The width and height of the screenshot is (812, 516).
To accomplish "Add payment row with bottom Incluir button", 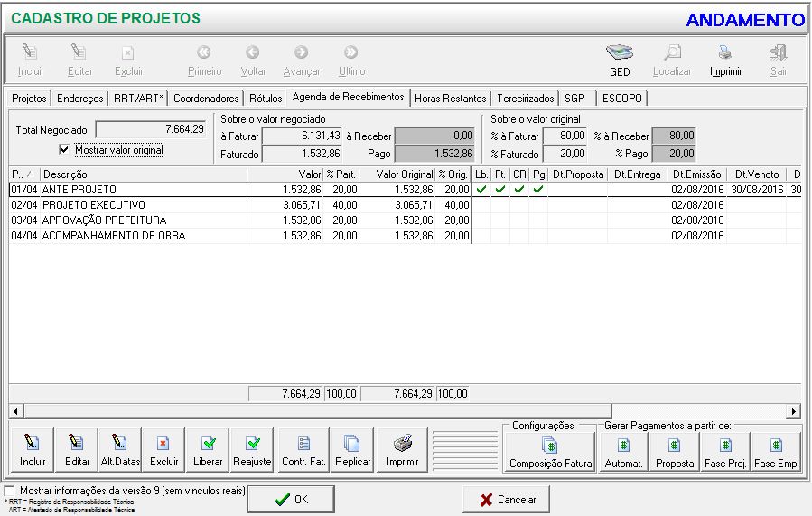I will 33,450.
